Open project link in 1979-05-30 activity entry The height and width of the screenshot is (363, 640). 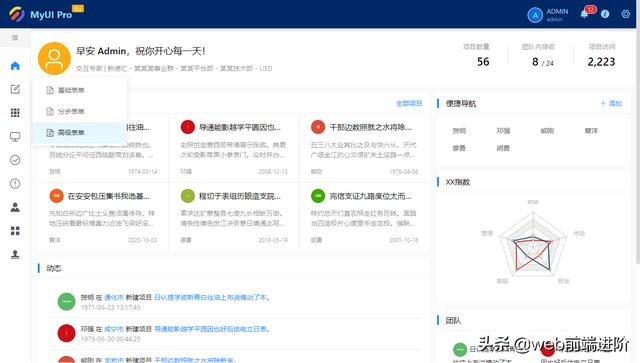click(x=212, y=329)
